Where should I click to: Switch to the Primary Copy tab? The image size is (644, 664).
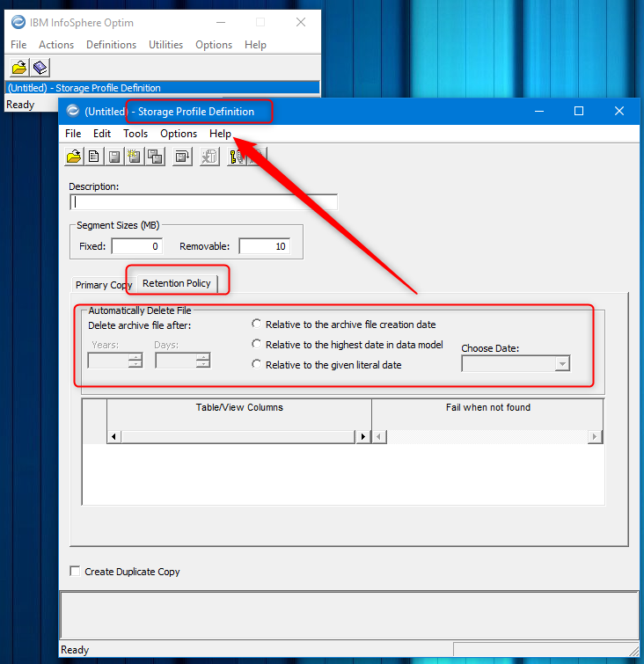tap(104, 285)
